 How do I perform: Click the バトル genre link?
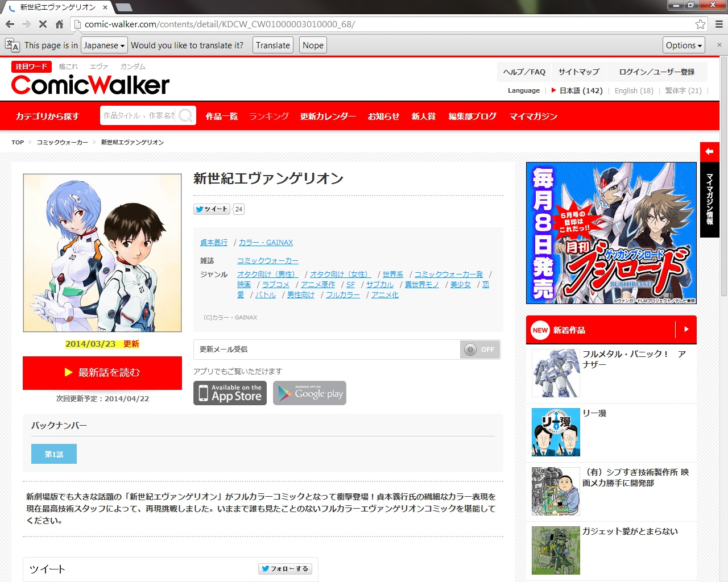coord(266,295)
